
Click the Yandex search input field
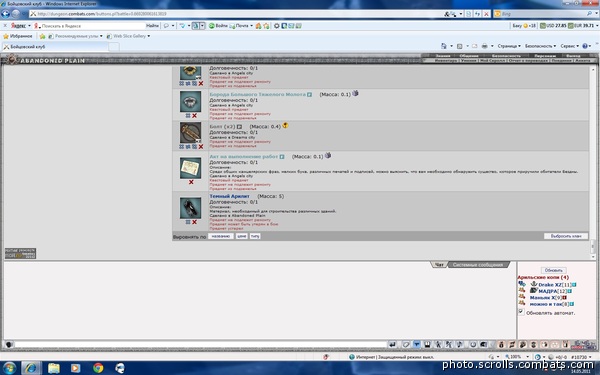click(92, 26)
